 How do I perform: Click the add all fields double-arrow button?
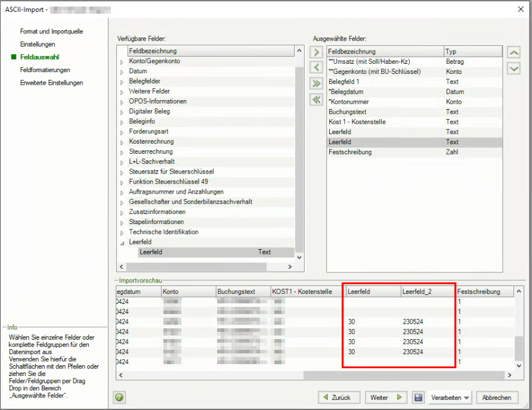(x=317, y=84)
